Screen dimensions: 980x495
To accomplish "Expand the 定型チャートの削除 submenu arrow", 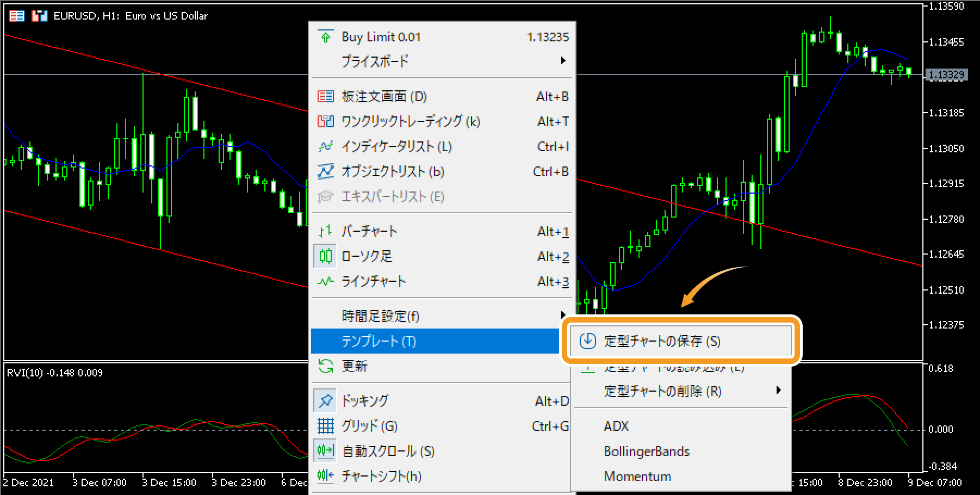I will click(779, 390).
